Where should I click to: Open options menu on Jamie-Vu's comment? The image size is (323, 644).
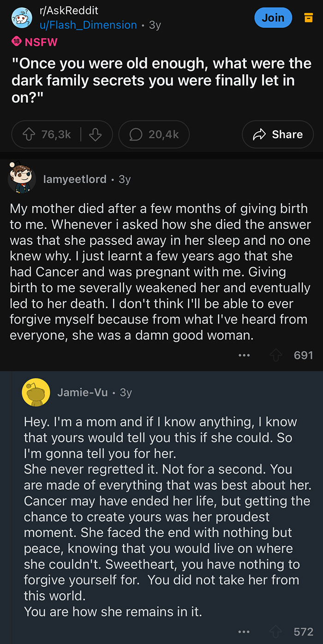244,632
